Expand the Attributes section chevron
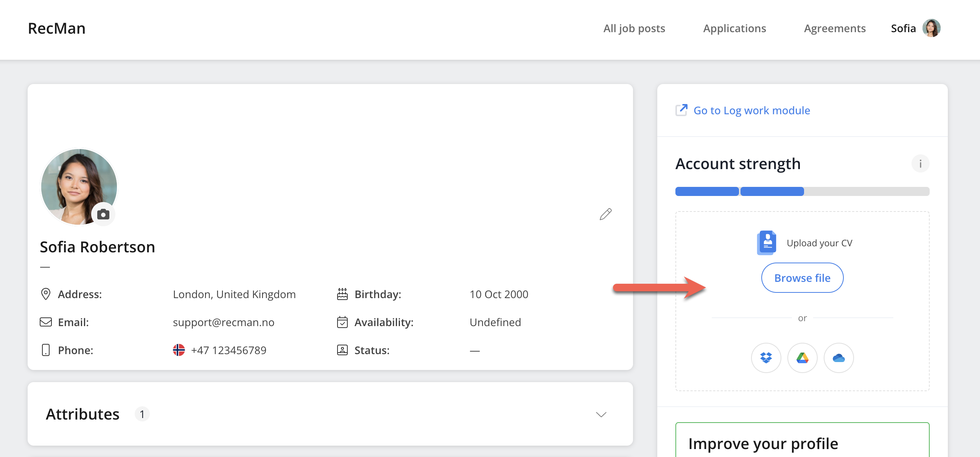This screenshot has width=980, height=457. 601,414
